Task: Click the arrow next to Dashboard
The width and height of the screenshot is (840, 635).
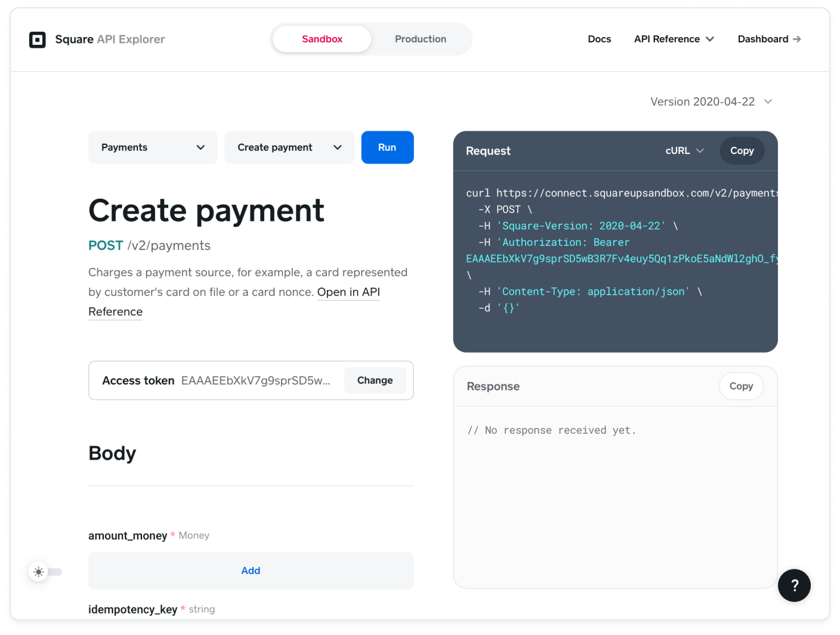Action: (798, 39)
